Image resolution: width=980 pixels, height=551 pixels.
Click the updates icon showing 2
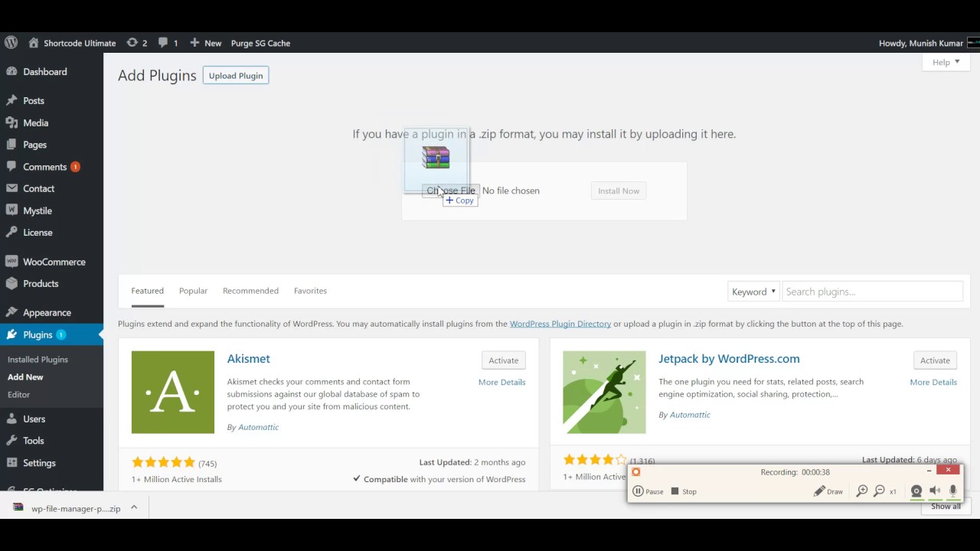coord(132,43)
